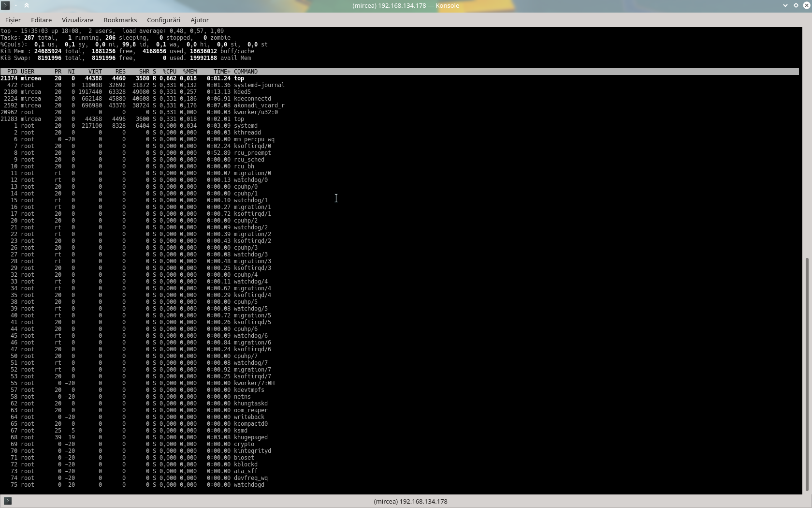Click the Konsole window menu icon in title bar

pyautogui.click(x=5, y=5)
